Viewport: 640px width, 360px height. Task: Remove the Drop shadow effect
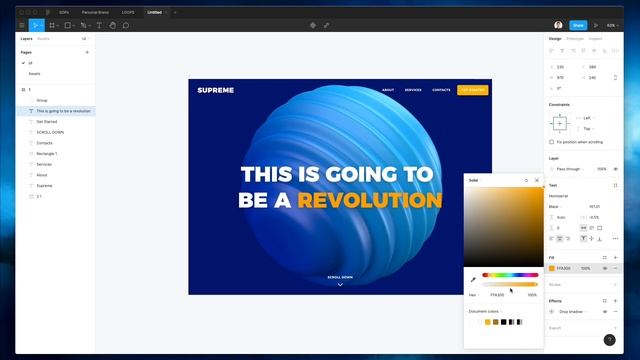click(x=616, y=311)
